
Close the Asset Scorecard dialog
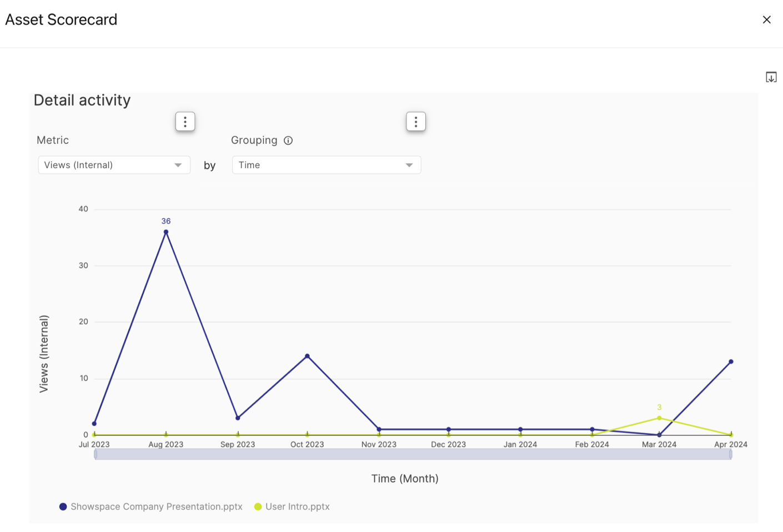click(767, 19)
